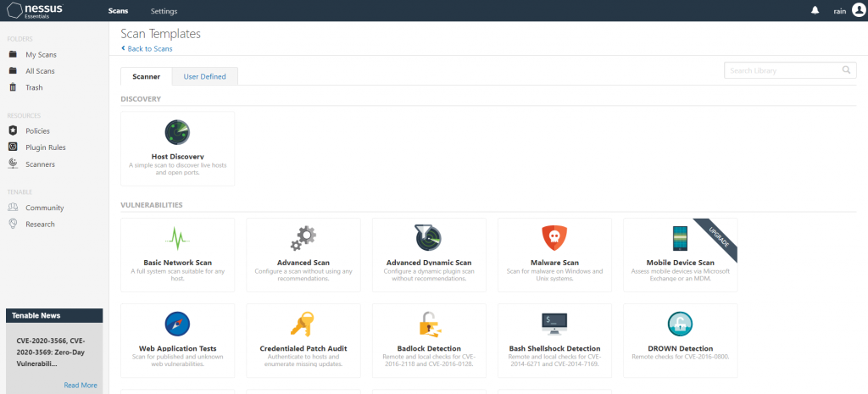Click the Advanced Dynamic Scan title text
868x394 pixels.
click(x=429, y=263)
